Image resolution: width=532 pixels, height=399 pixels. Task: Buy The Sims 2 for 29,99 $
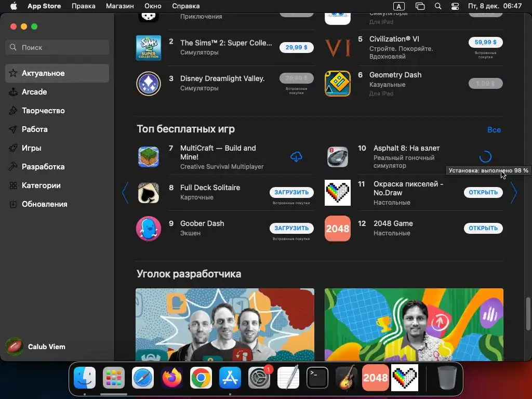pos(296,47)
